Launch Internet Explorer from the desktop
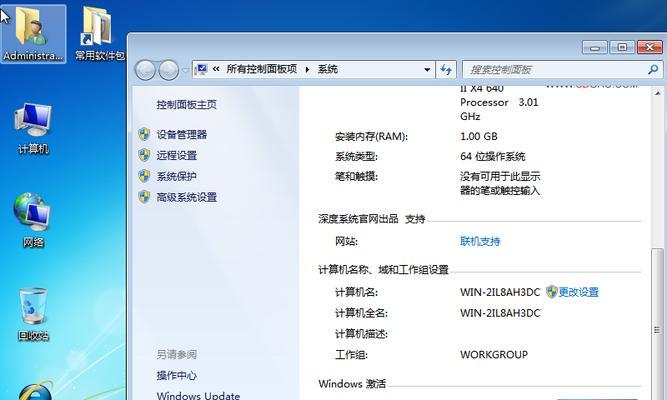The image size is (667, 400). [36, 391]
